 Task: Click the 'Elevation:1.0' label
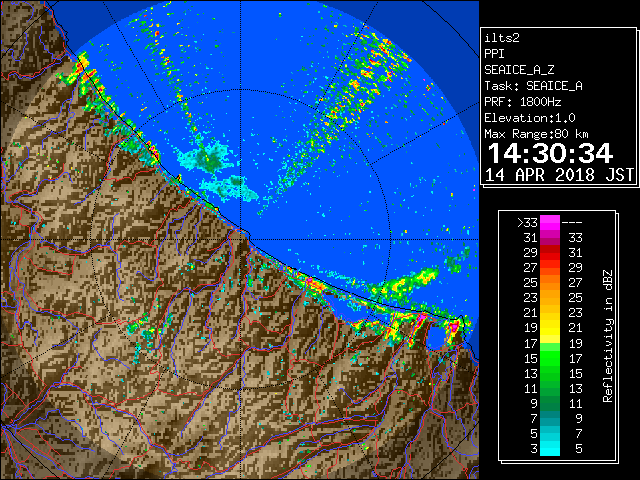529,118
